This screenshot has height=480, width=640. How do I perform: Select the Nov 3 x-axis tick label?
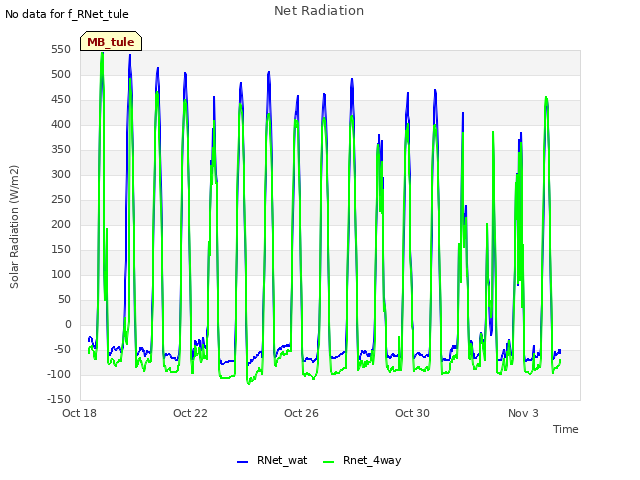(523, 413)
